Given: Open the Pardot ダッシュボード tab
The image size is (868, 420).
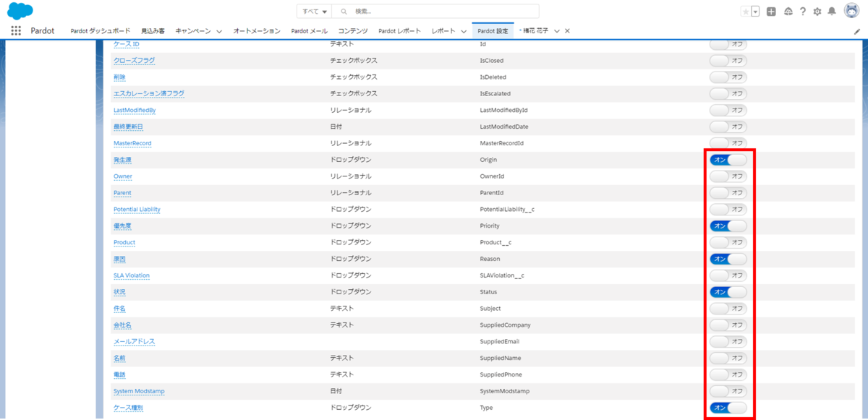Looking at the screenshot, I should (101, 31).
